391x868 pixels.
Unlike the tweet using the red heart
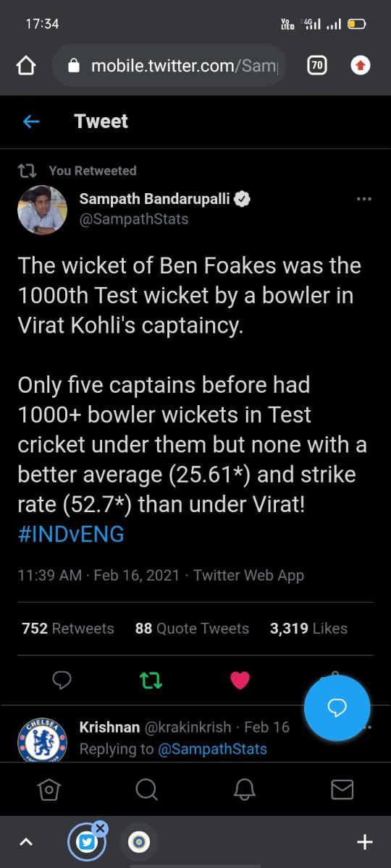point(240,680)
